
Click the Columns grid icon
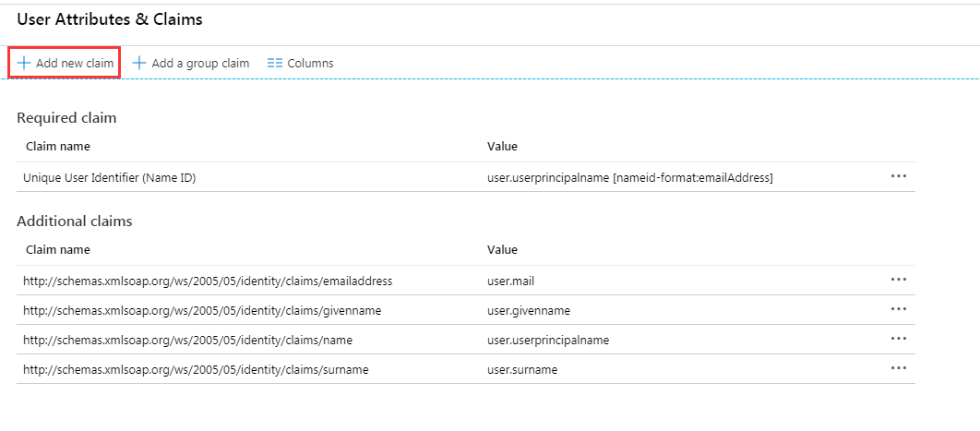point(274,64)
